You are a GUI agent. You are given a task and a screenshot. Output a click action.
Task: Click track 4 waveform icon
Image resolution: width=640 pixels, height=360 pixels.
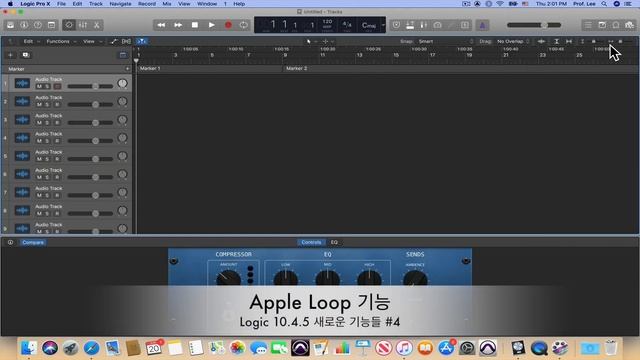tap(22, 138)
